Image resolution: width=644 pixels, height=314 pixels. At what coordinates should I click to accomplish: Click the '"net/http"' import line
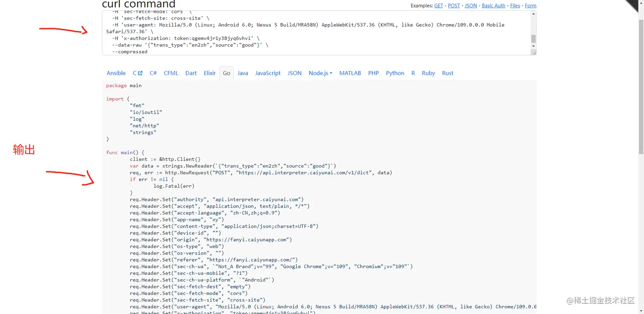point(144,126)
